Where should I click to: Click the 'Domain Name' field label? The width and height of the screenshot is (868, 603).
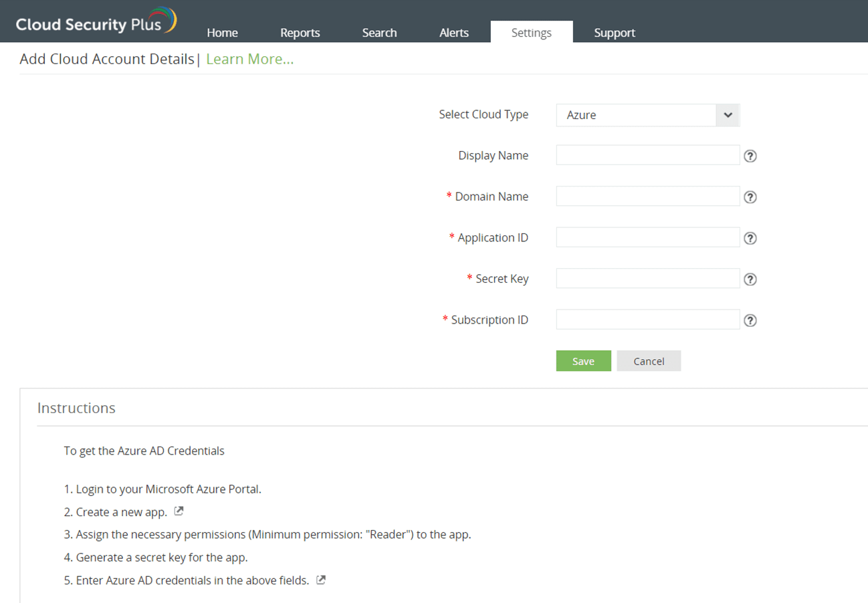coord(492,197)
